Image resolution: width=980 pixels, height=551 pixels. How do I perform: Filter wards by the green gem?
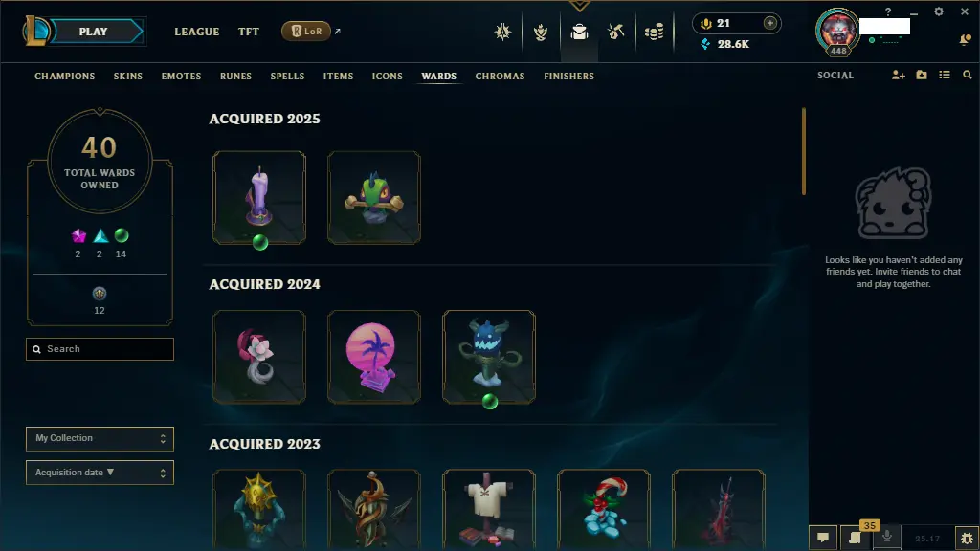click(x=122, y=235)
